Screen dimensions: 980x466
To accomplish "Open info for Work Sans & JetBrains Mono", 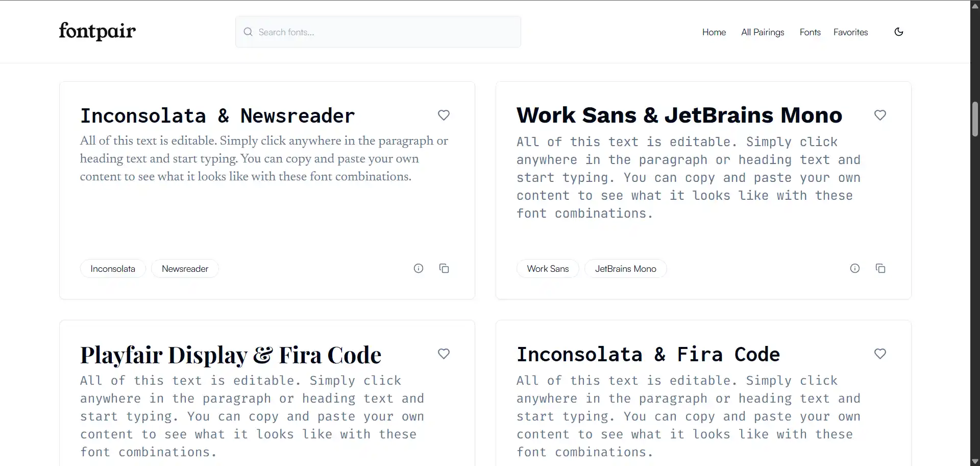I will (x=855, y=268).
